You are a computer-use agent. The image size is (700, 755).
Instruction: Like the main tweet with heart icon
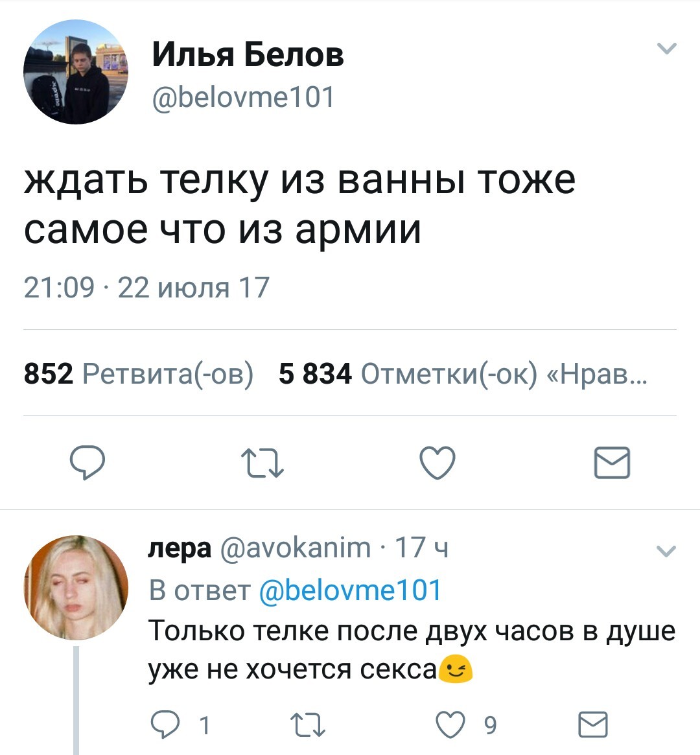[437, 463]
